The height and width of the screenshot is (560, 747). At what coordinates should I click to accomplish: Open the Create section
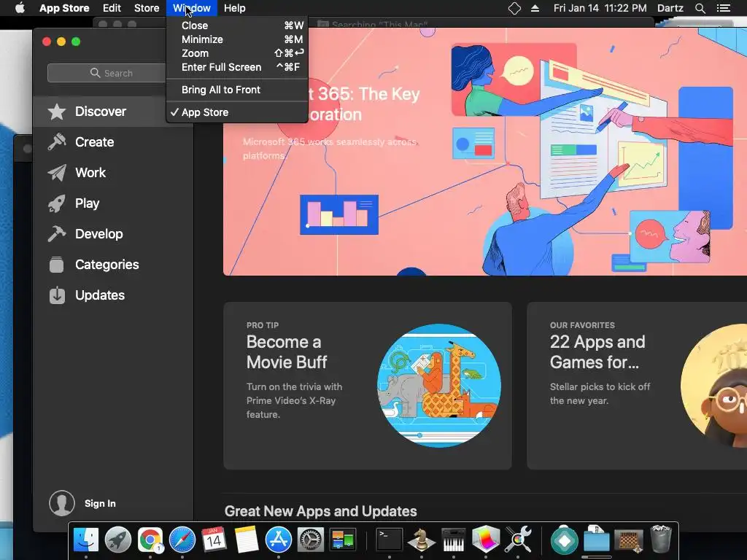pos(113,142)
